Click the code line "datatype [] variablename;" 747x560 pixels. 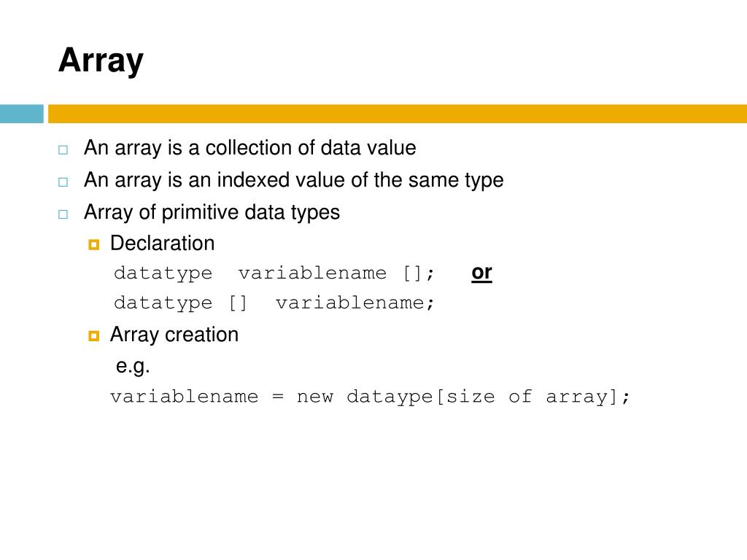click(x=274, y=303)
